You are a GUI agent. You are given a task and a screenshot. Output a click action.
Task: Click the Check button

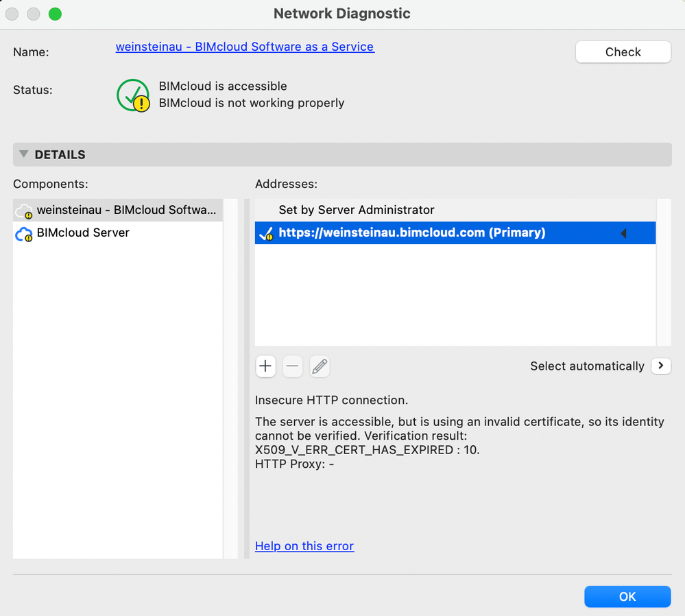[x=623, y=52]
